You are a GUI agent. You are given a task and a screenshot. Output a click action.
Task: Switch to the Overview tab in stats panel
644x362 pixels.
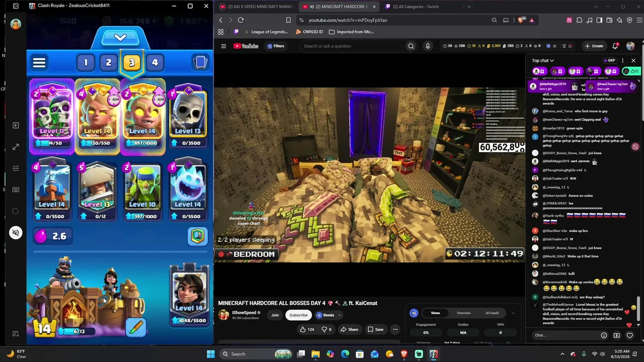tap(463, 313)
